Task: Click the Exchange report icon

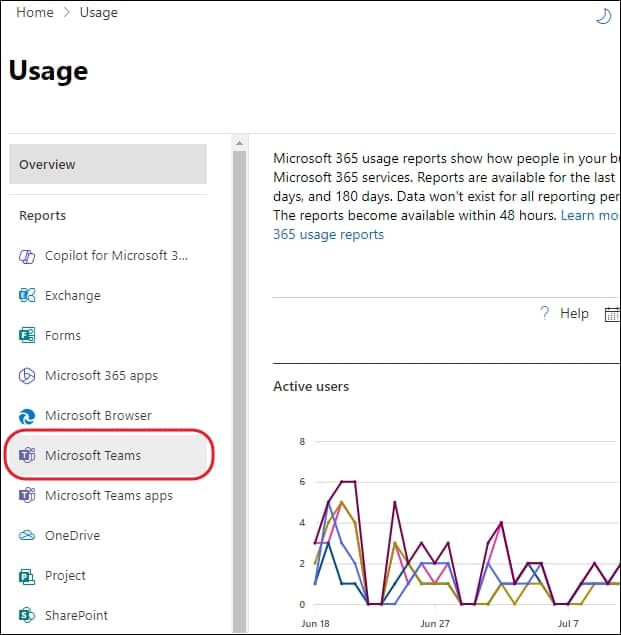Action: [27, 296]
